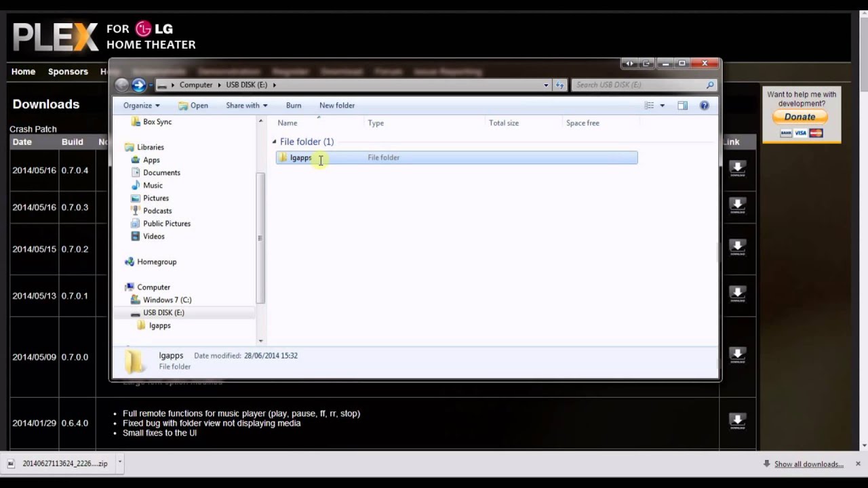868x488 pixels.
Task: Collapse the File folder (1) group
Action: [x=274, y=142]
